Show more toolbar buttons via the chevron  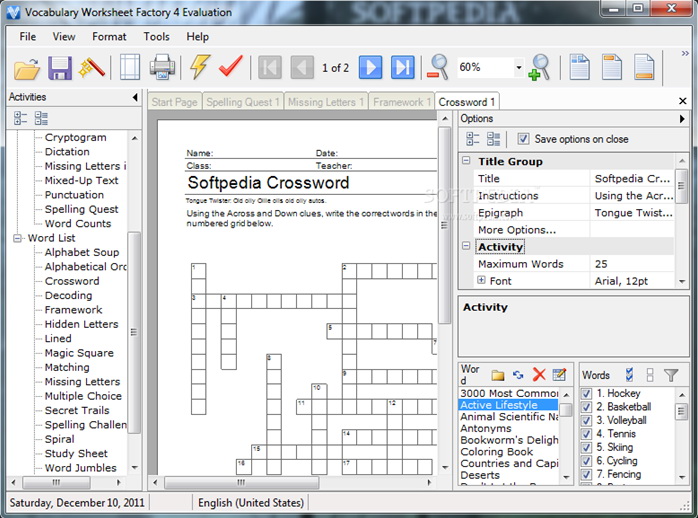(x=685, y=53)
